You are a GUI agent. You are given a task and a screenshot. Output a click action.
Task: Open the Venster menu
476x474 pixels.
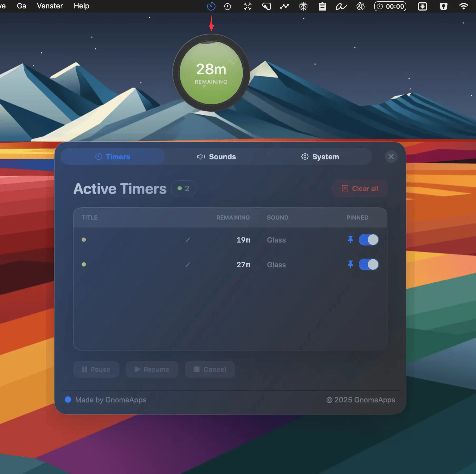coord(50,6)
